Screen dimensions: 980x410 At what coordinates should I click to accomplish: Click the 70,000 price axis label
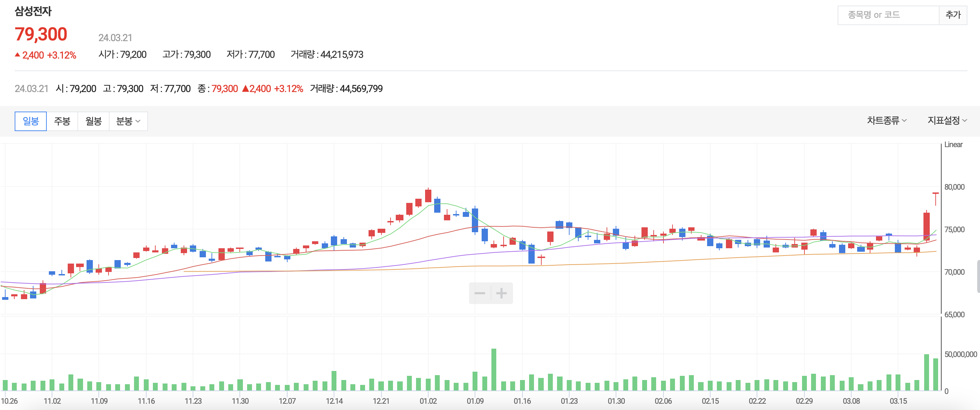click(x=954, y=272)
